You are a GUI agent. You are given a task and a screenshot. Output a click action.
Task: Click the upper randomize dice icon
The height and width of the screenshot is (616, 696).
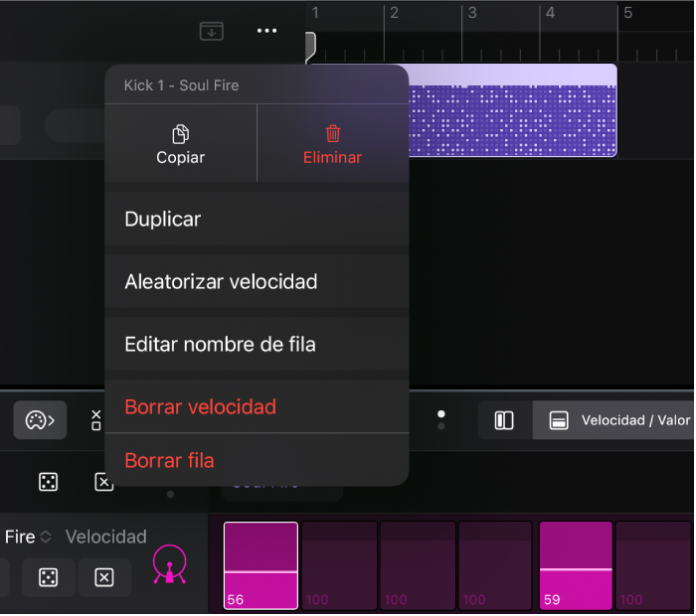tap(49, 483)
